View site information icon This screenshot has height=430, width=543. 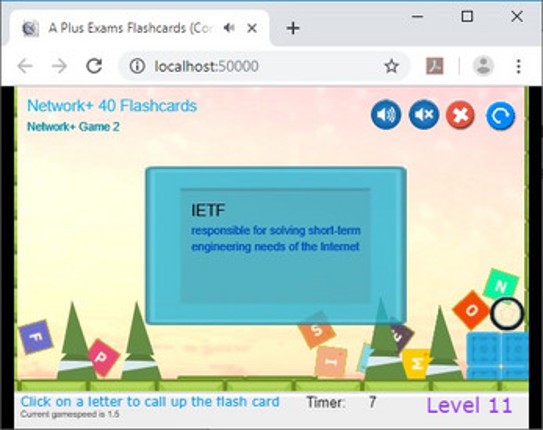[137, 66]
